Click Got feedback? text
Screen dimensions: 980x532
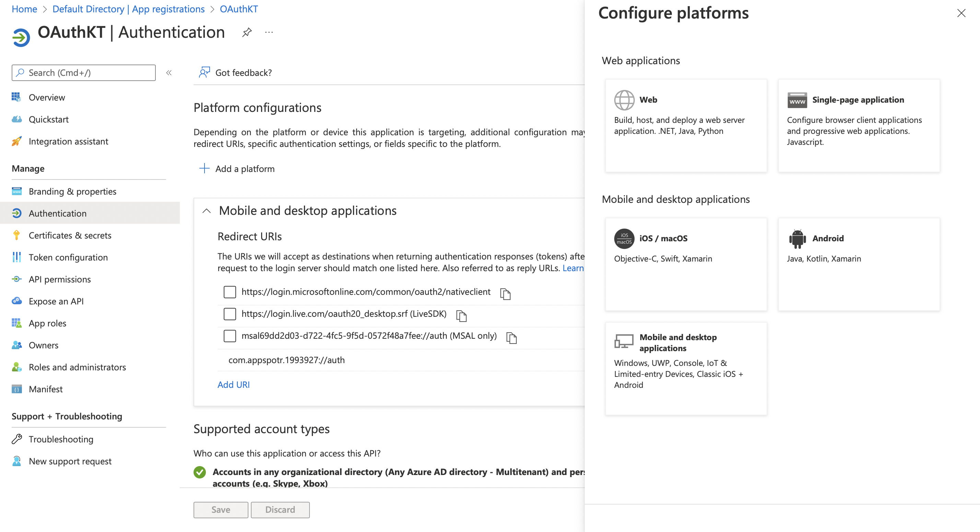click(x=244, y=73)
